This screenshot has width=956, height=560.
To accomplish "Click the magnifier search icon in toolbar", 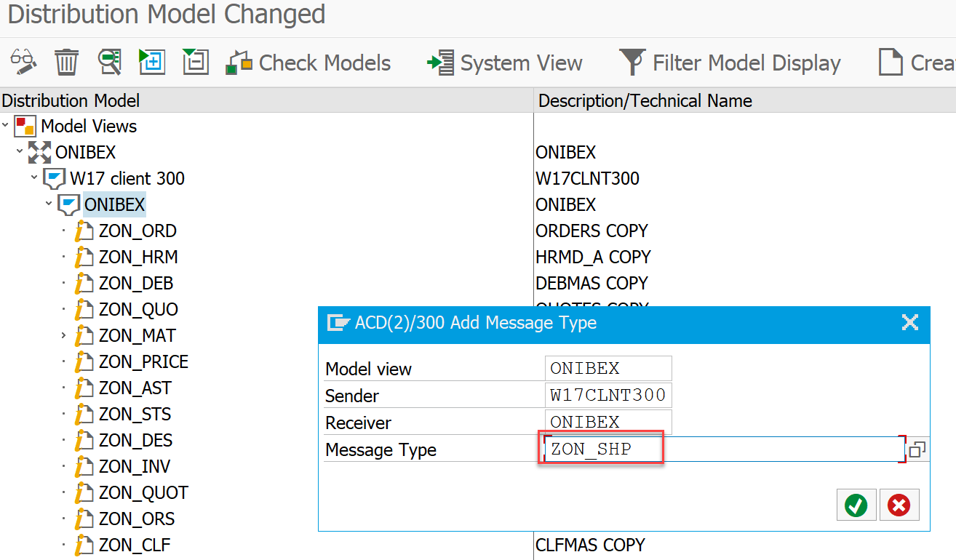I will pos(109,63).
